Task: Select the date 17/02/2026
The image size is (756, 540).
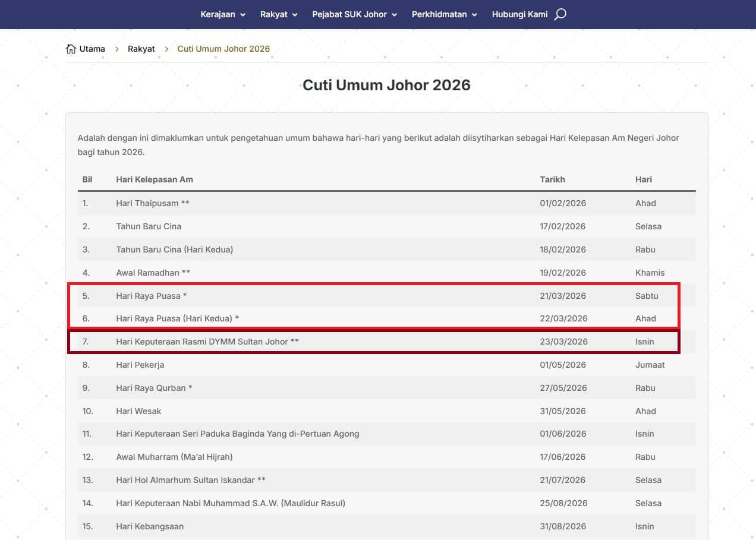Action: [x=563, y=226]
